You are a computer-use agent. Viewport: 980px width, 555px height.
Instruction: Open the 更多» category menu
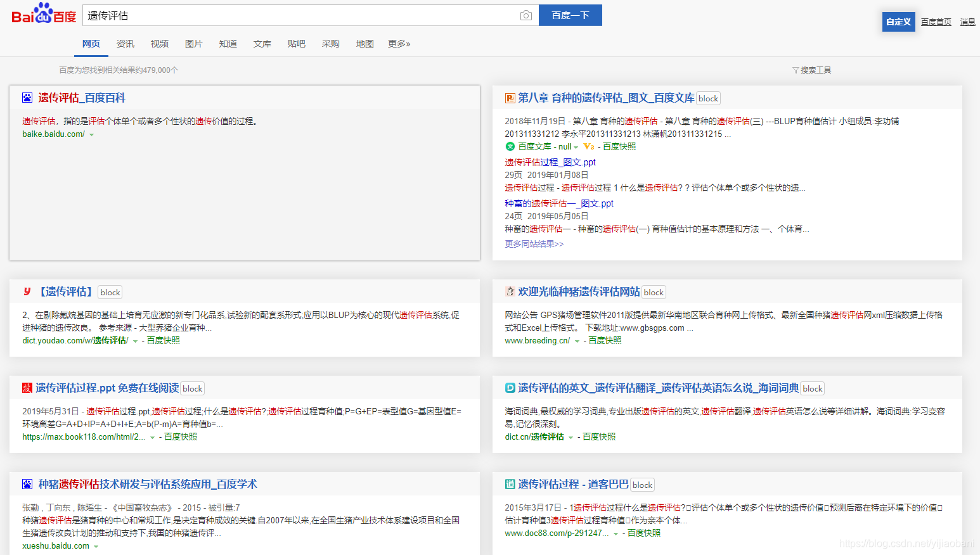399,44
